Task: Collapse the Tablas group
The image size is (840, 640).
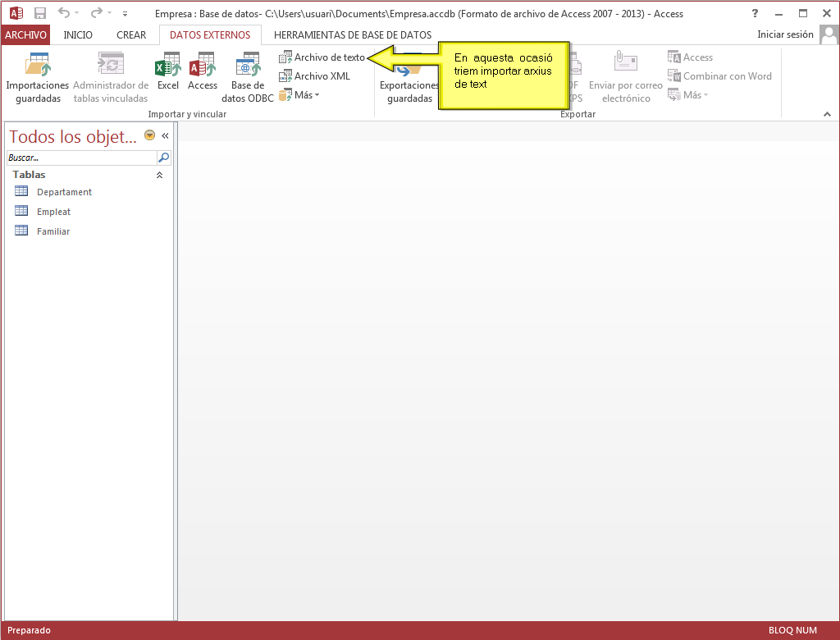Action: click(x=159, y=175)
